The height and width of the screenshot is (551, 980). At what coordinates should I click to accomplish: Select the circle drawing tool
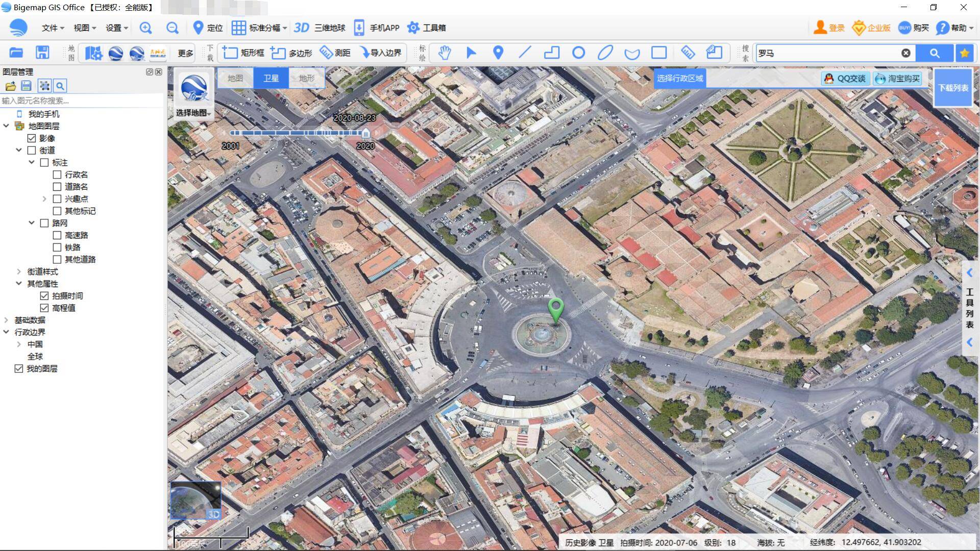click(x=578, y=53)
